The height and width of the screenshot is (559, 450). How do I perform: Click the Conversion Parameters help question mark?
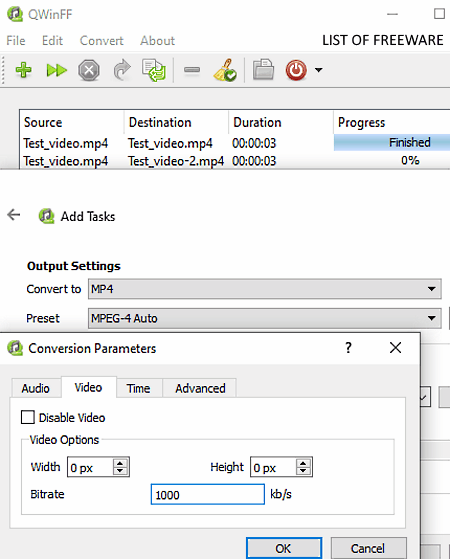click(x=348, y=348)
